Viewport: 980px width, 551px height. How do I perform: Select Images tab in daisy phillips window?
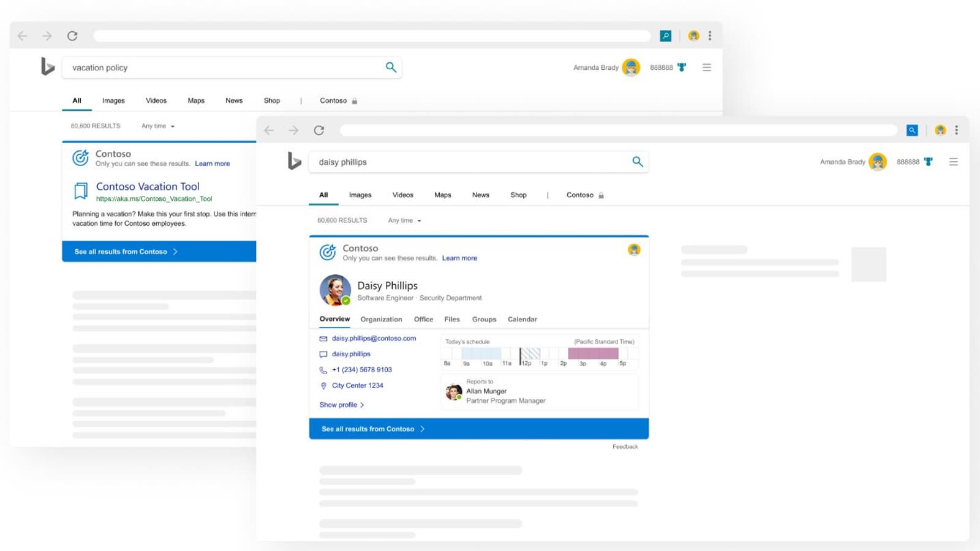[360, 195]
